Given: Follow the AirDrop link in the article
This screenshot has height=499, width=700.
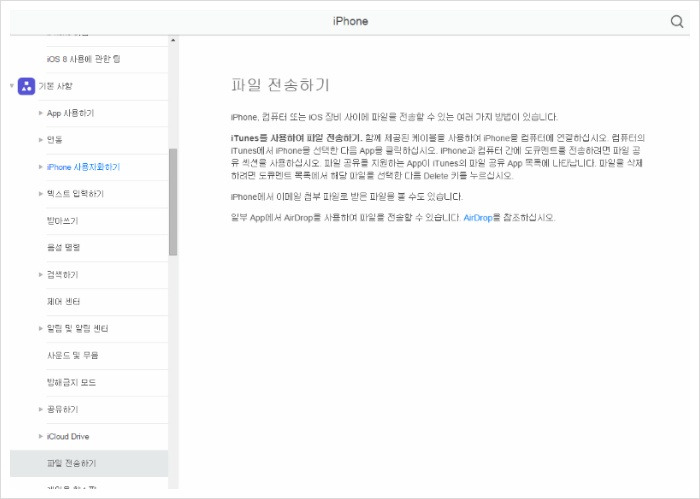Looking at the screenshot, I should [x=478, y=218].
